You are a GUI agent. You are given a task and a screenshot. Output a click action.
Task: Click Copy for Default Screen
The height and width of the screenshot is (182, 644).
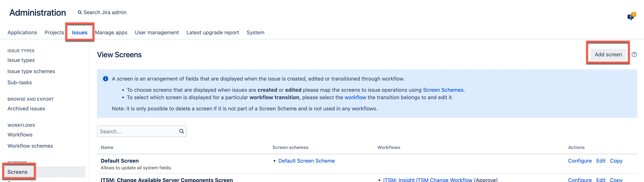[x=616, y=161]
